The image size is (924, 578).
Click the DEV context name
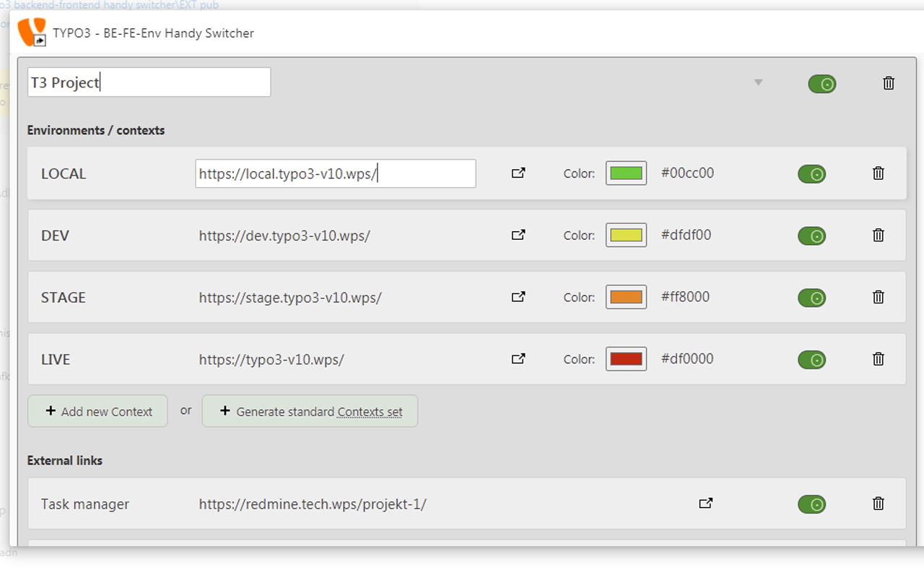pyautogui.click(x=55, y=236)
